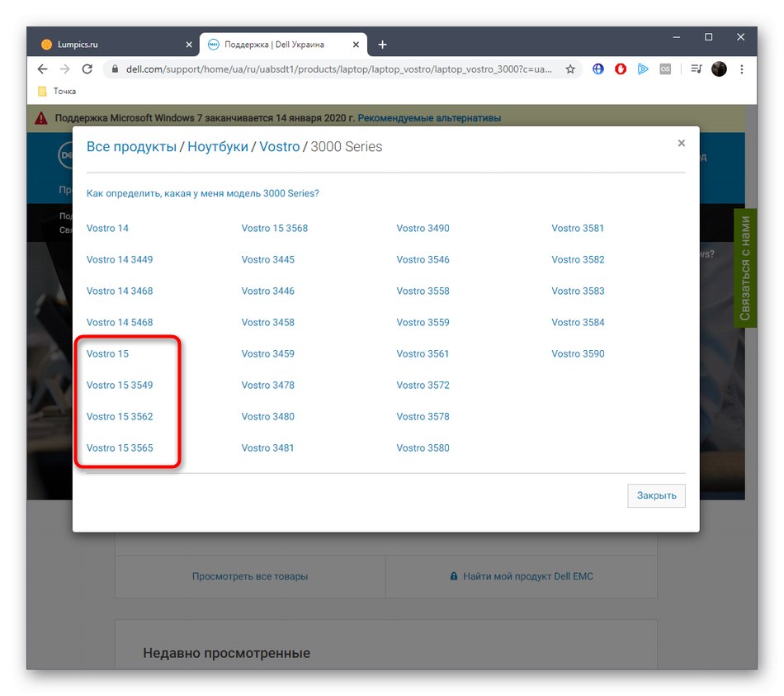Click the browser back arrow

tap(42, 69)
